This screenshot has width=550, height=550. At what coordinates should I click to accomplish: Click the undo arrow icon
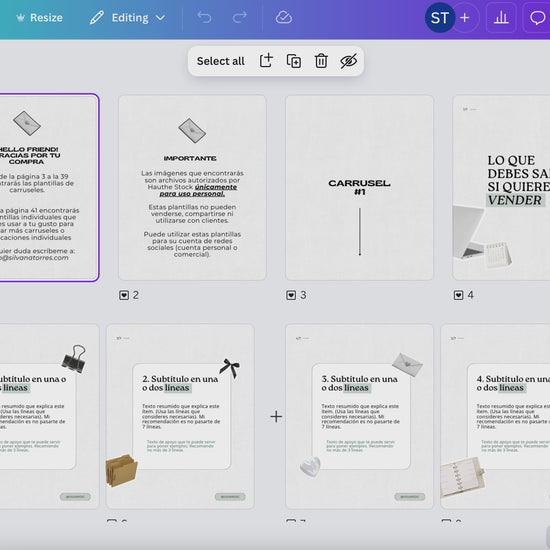pyautogui.click(x=204, y=17)
